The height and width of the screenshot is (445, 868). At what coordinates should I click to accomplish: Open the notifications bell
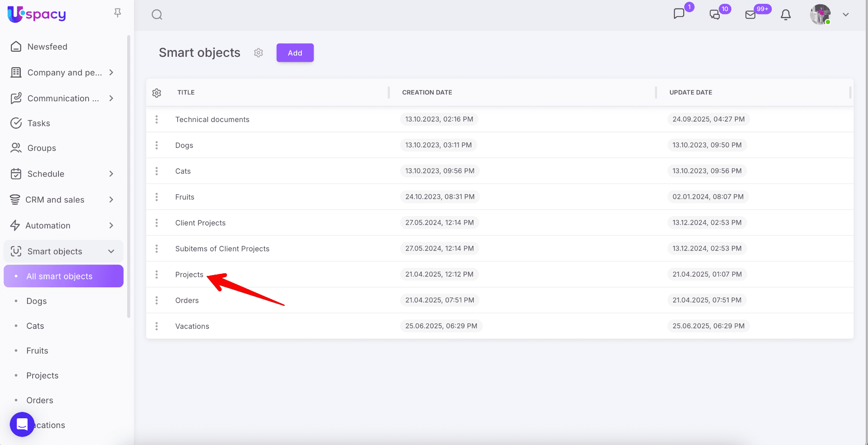(785, 15)
